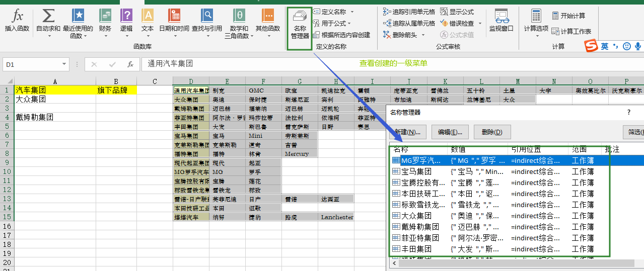Open the 计算选项 calculation options dropdown
The image size is (644, 271).
click(536, 24)
